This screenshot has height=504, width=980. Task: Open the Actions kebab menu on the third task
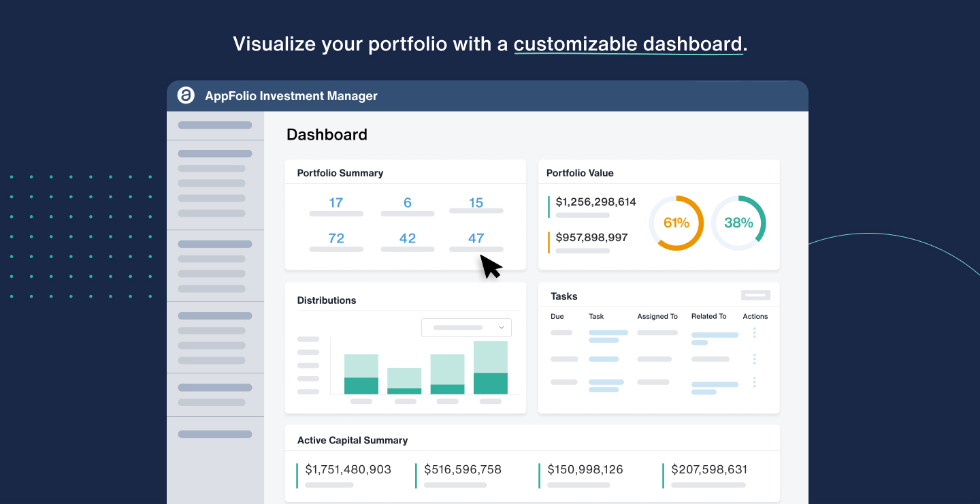tap(754, 383)
